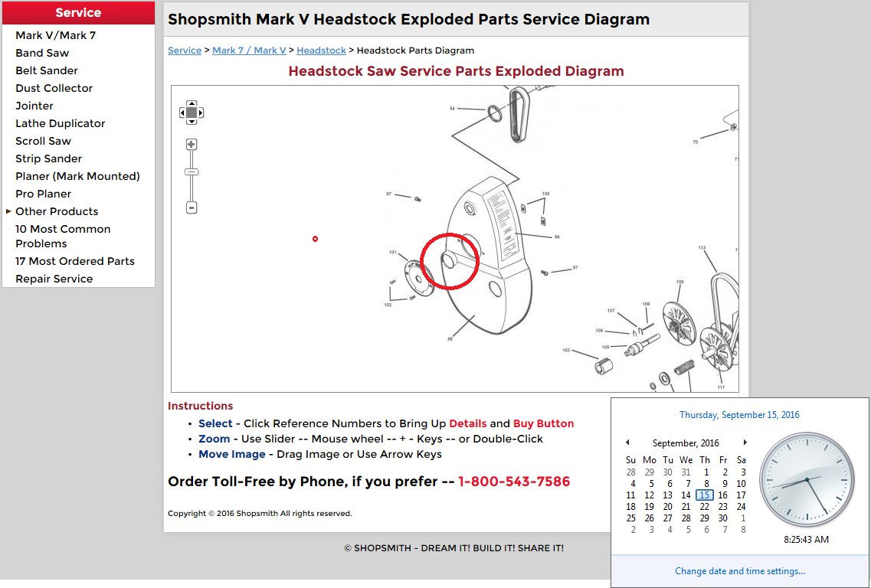
Task: Open Scroll Saw in sidebar
Action: tap(44, 141)
